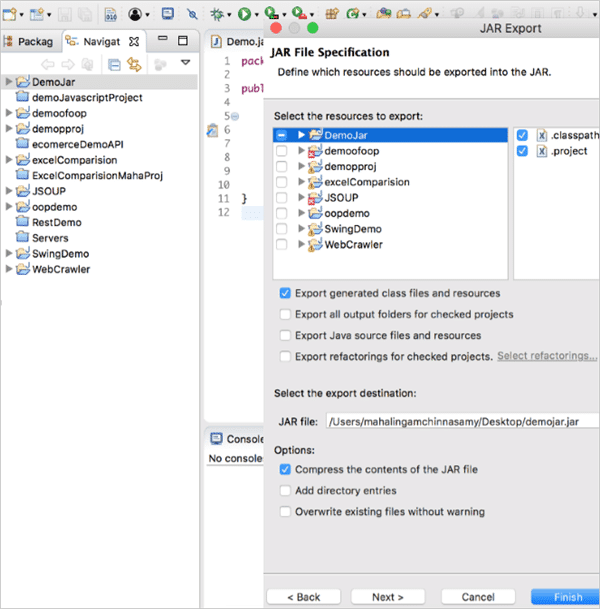Expand DemoJar project in Navigator

[x=8, y=82]
